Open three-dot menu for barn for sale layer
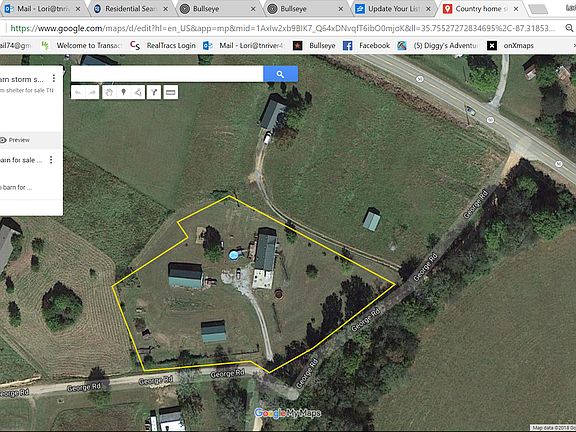576x432 pixels. (x=51, y=159)
